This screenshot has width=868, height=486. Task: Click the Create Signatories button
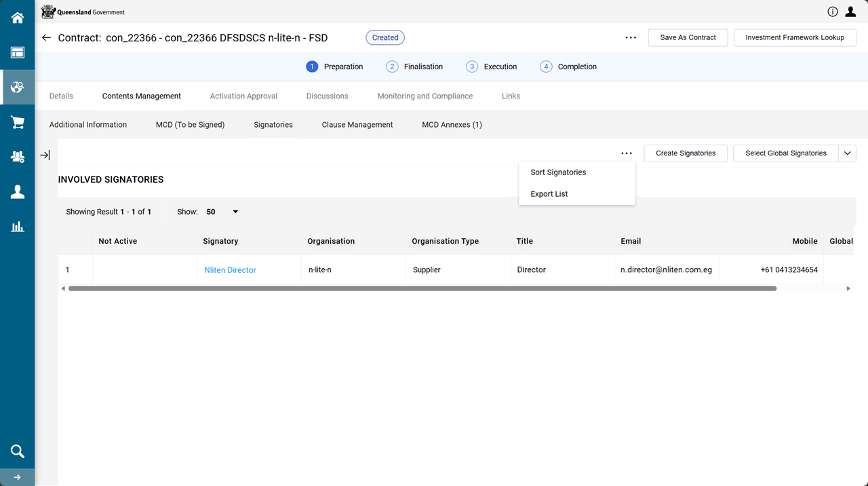point(686,153)
